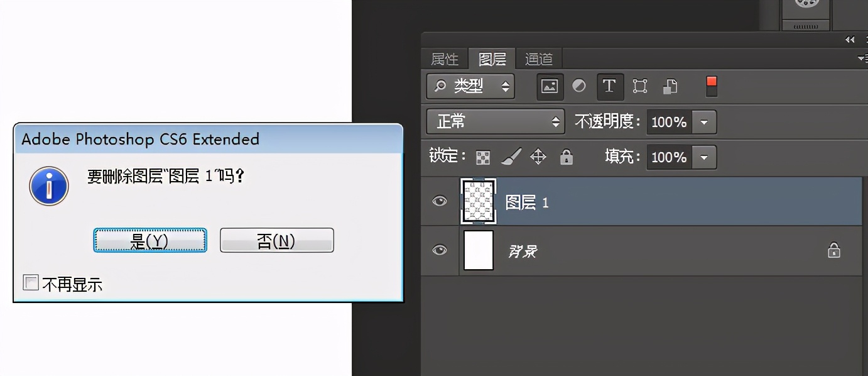Toggle the smart object filter icon
This screenshot has height=376, width=868.
tap(670, 86)
